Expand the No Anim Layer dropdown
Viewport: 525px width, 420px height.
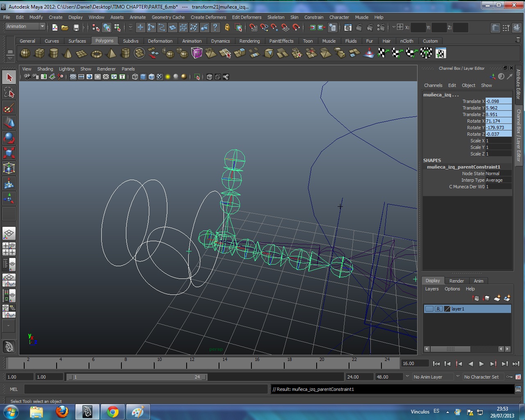click(458, 377)
